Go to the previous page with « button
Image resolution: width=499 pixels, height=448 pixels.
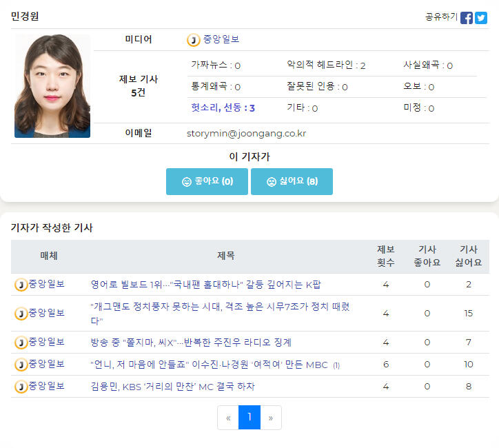tap(228, 418)
